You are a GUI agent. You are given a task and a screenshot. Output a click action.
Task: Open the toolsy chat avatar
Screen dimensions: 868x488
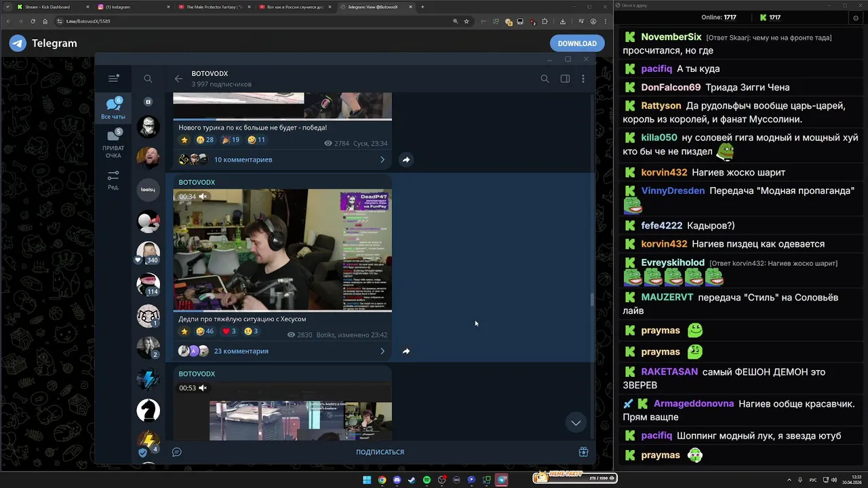point(148,190)
